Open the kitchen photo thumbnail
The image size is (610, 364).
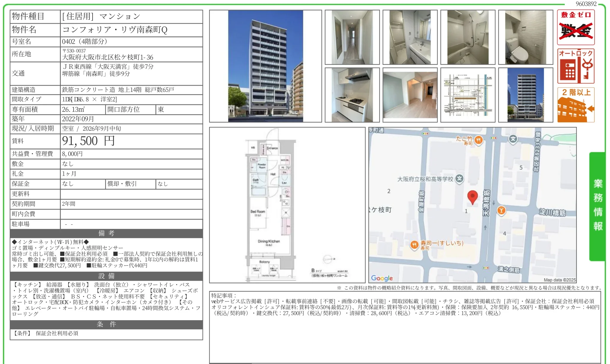352,95
